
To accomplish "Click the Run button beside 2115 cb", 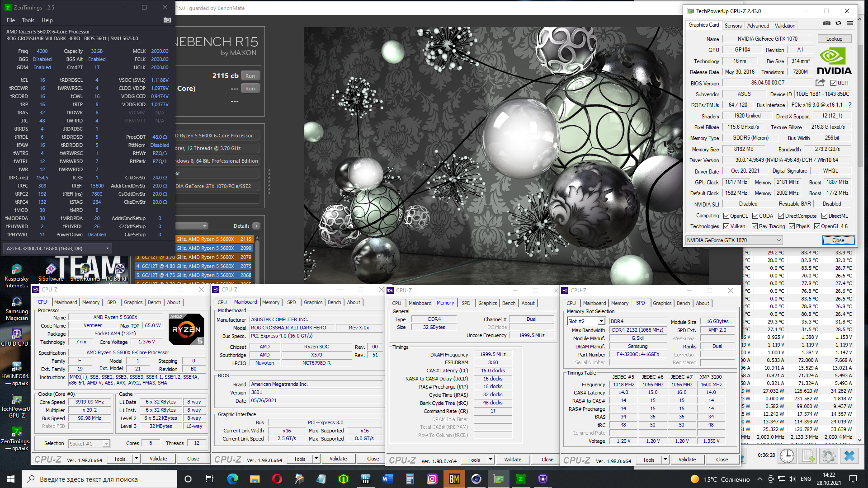I will click(x=250, y=76).
